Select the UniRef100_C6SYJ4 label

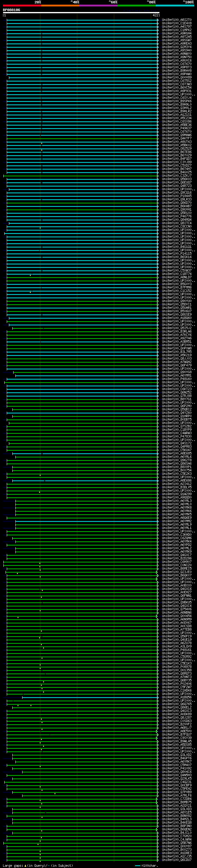coord(177,98)
